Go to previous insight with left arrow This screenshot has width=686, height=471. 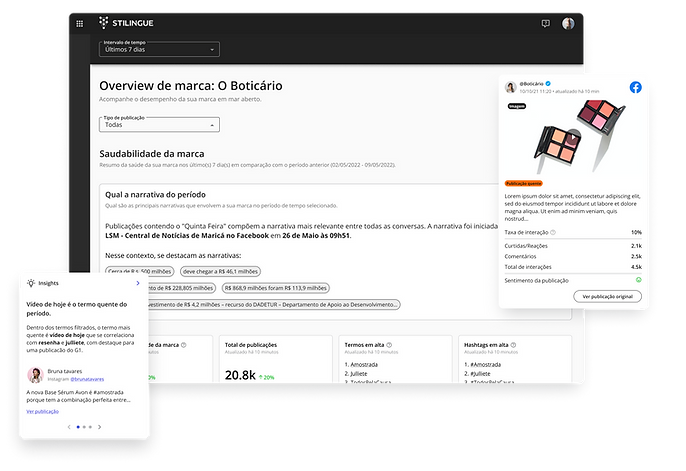pyautogui.click(x=69, y=427)
